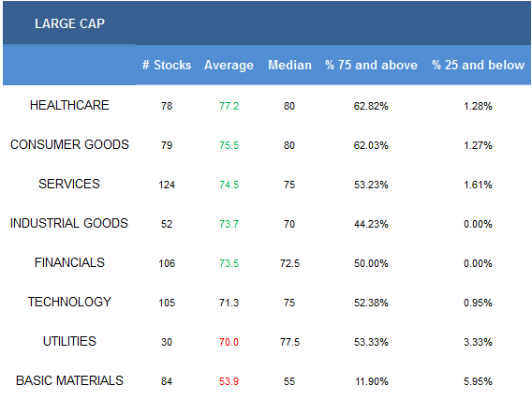Screen dimensions: 532x415
Task: Select the FINANCIALS sector label
Action: (x=69, y=262)
